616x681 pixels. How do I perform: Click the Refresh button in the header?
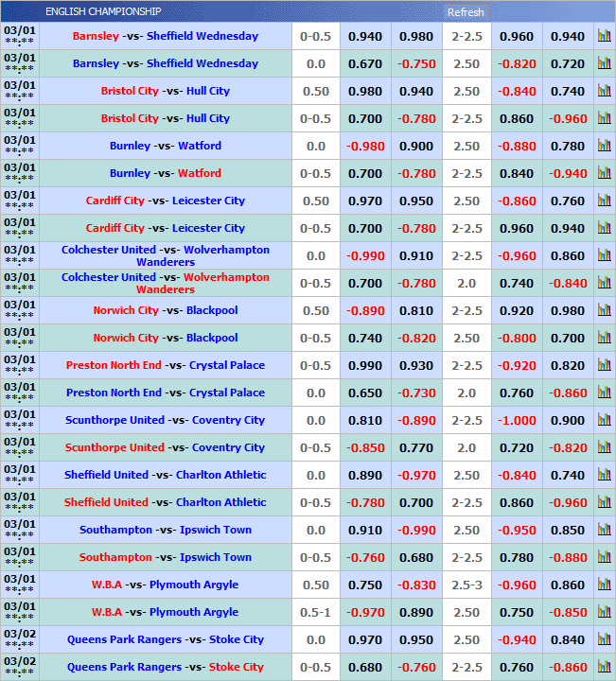pyautogui.click(x=466, y=12)
